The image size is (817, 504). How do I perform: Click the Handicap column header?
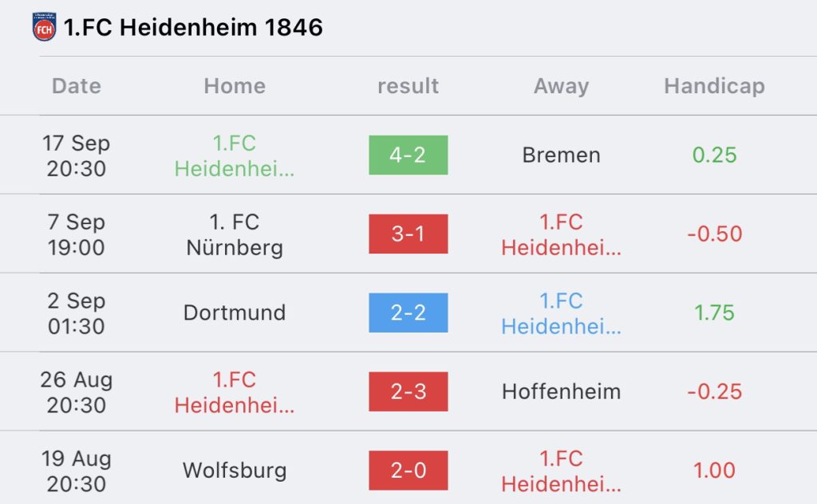click(x=714, y=86)
